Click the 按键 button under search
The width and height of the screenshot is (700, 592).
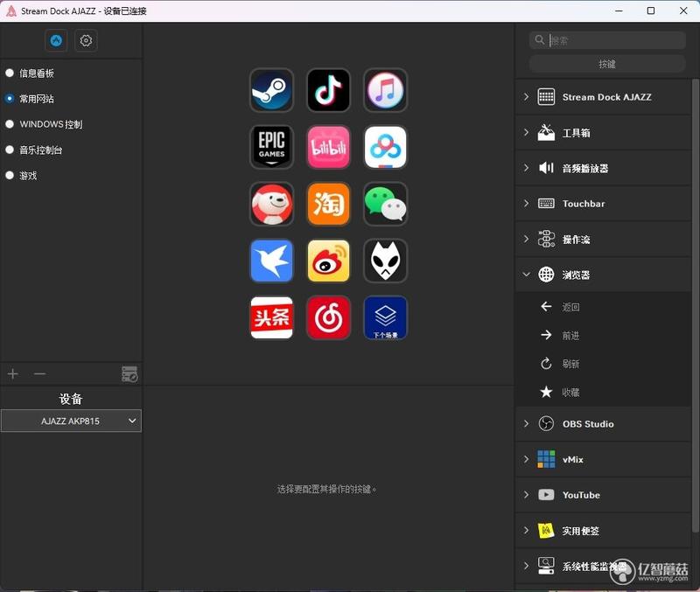coord(607,64)
